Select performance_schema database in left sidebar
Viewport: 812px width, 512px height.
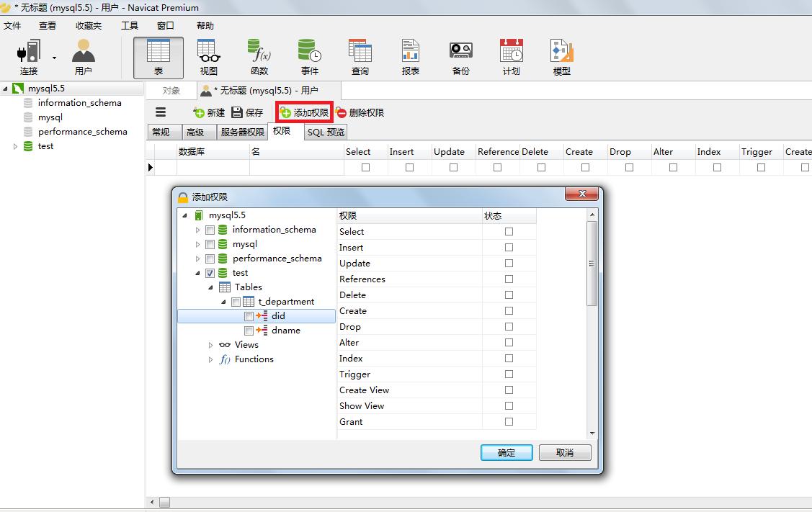(82, 132)
